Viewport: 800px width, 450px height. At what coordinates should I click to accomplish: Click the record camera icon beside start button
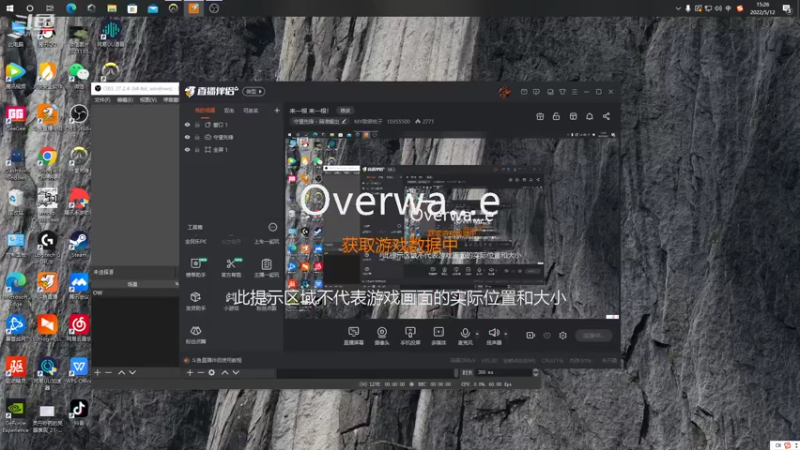pyautogui.click(x=531, y=335)
